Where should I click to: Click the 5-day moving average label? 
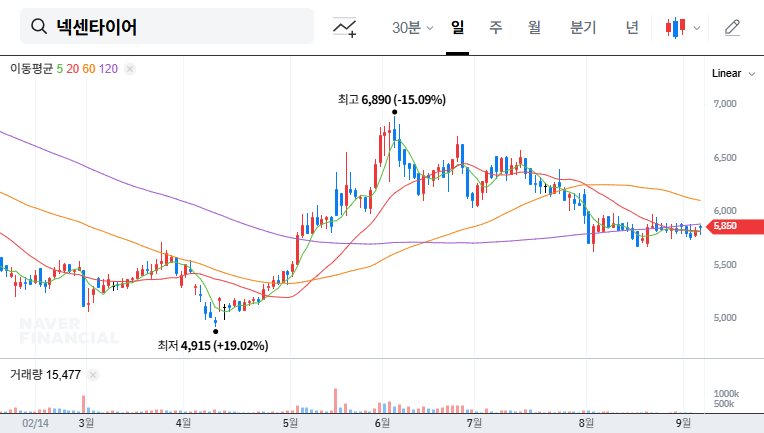pos(59,69)
